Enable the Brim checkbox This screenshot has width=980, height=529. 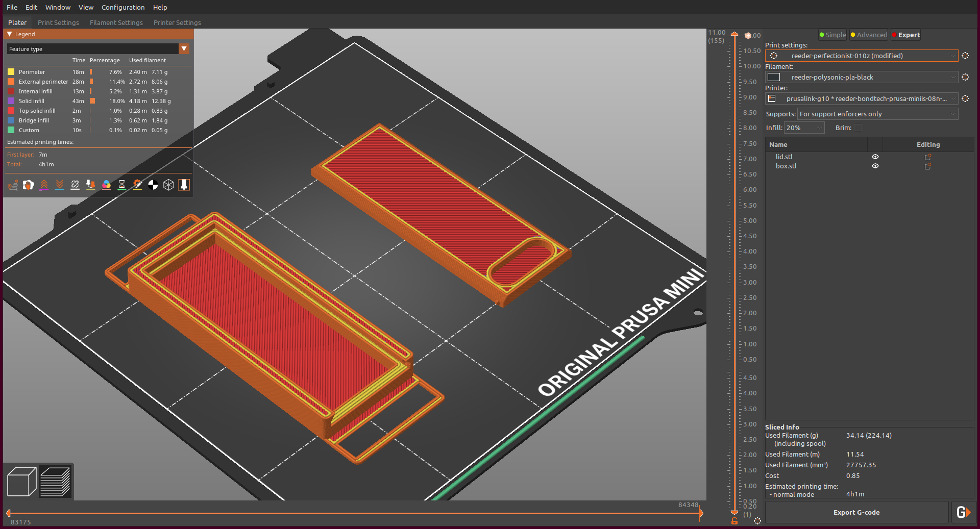tap(859, 128)
